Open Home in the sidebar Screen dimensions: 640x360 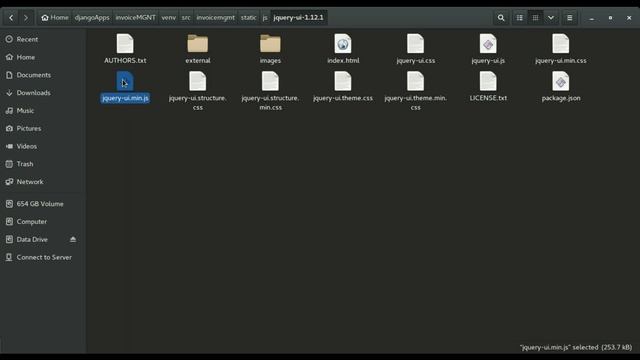[42, 57]
